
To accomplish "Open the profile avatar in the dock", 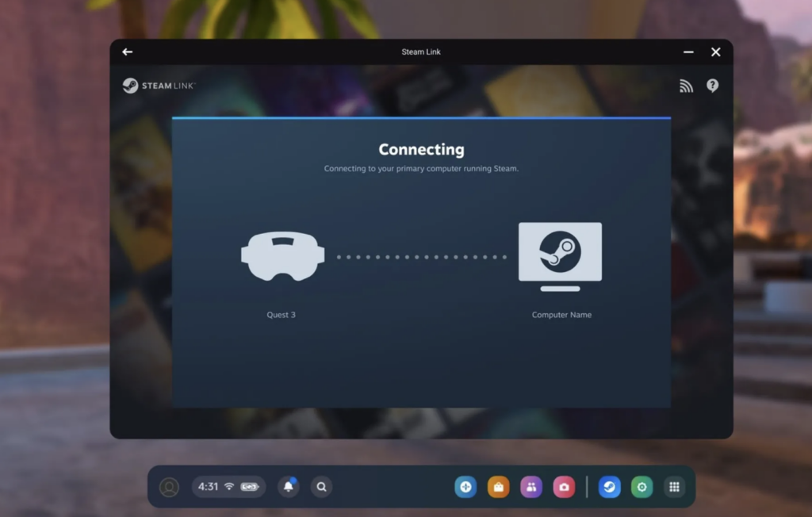I will point(170,487).
